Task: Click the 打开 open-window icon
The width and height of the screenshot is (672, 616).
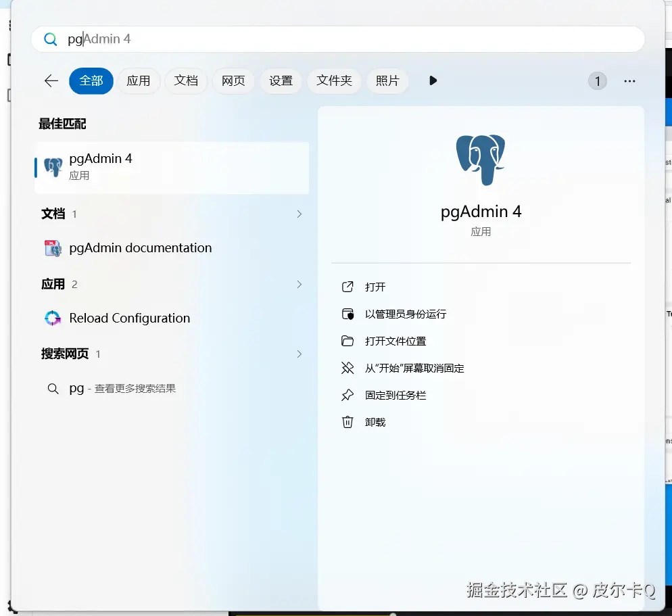Action: coord(347,287)
